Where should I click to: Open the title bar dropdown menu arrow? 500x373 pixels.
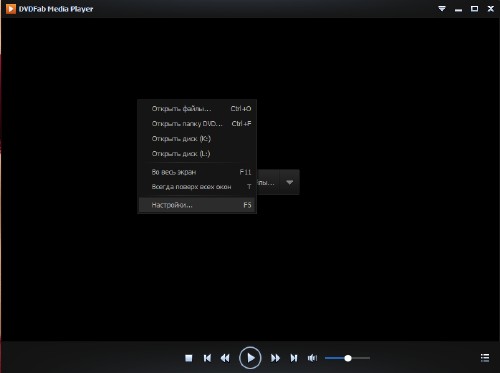coord(442,9)
